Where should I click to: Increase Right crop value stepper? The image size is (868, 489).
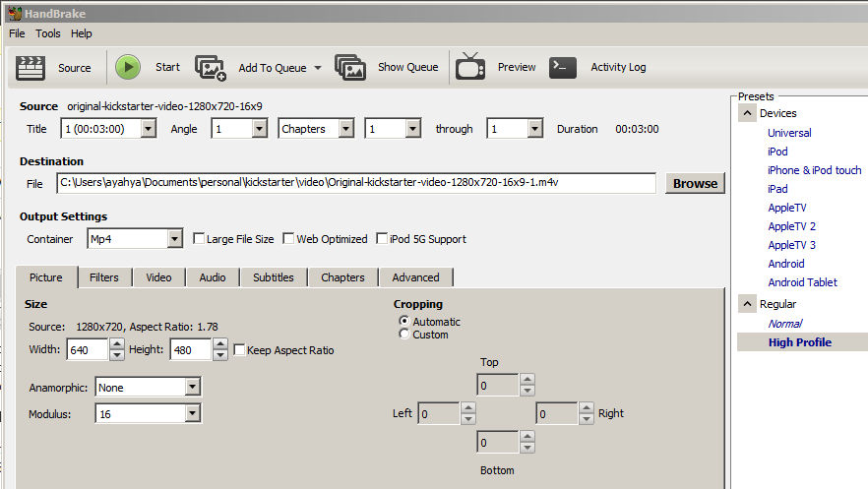pos(587,407)
